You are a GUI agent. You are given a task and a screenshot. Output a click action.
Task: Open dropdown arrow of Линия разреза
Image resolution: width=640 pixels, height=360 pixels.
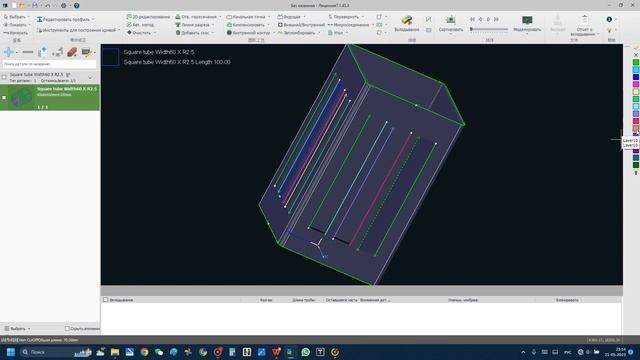coord(213,25)
